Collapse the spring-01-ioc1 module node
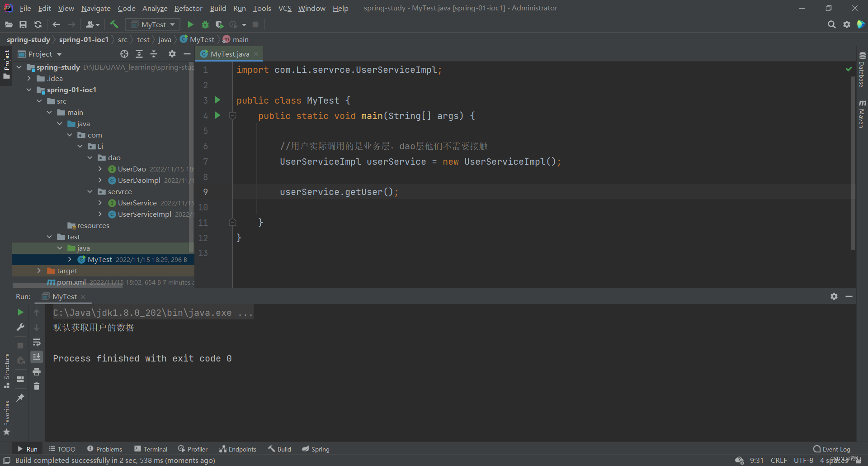868x466 pixels. [29, 90]
